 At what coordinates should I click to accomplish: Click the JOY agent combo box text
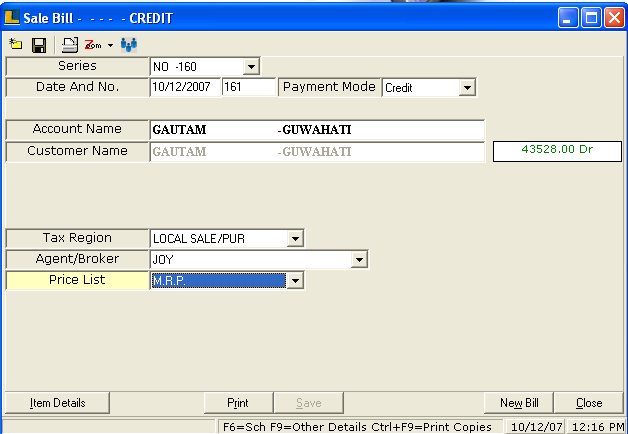click(x=251, y=259)
